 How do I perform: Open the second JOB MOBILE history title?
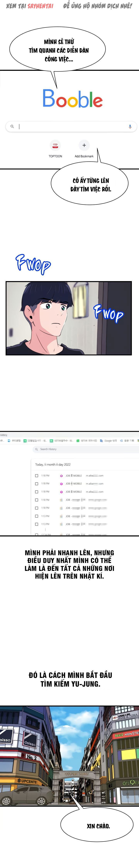74,484
